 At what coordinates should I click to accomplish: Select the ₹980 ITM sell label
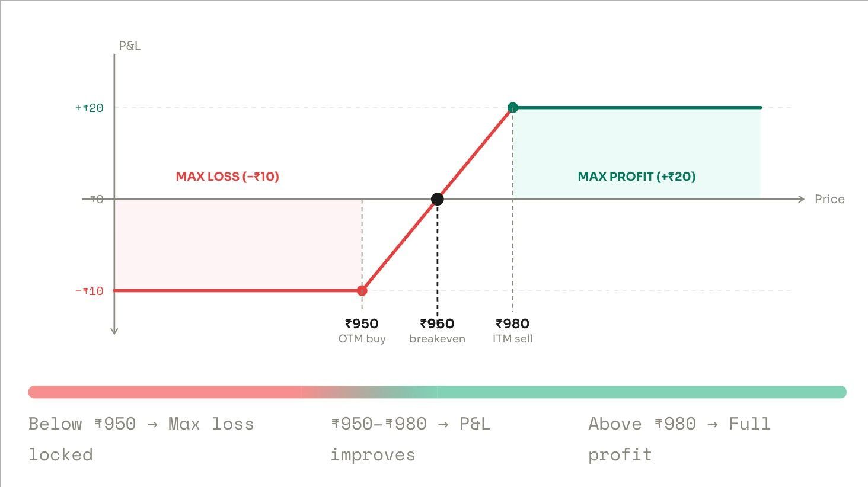513,331
